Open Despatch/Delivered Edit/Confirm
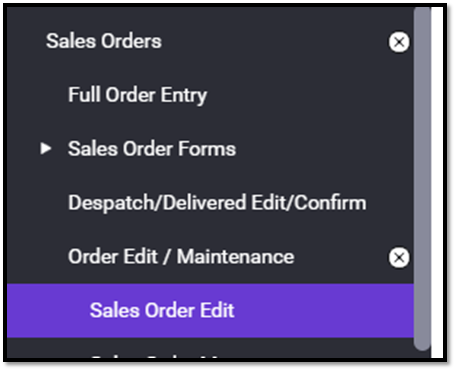Image resolution: width=456 pixels, height=371 pixels. coord(217,203)
